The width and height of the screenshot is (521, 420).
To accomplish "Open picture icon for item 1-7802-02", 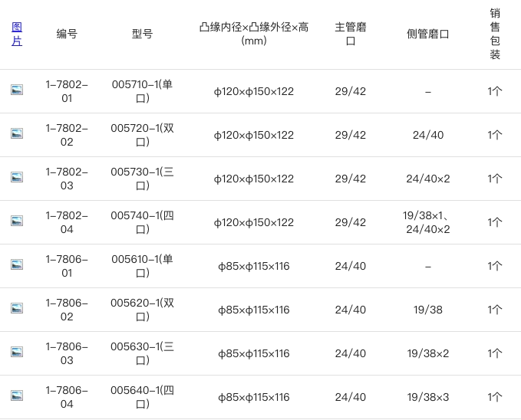I will [17, 133].
